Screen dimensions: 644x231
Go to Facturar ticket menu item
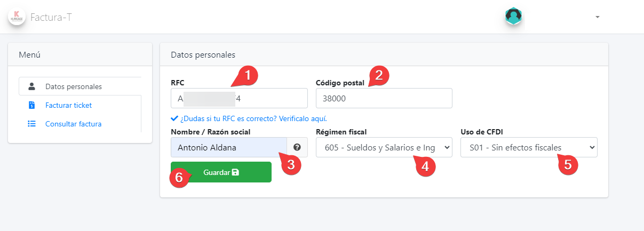pyautogui.click(x=68, y=105)
